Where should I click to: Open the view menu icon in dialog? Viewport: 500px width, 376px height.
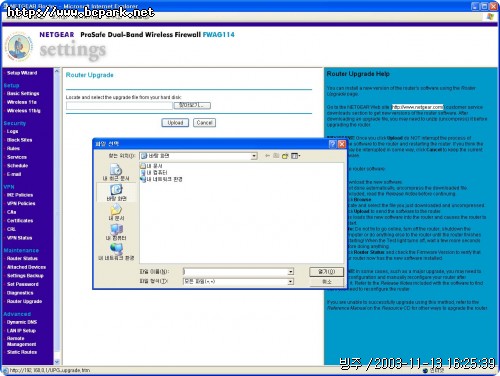[x=295, y=156]
